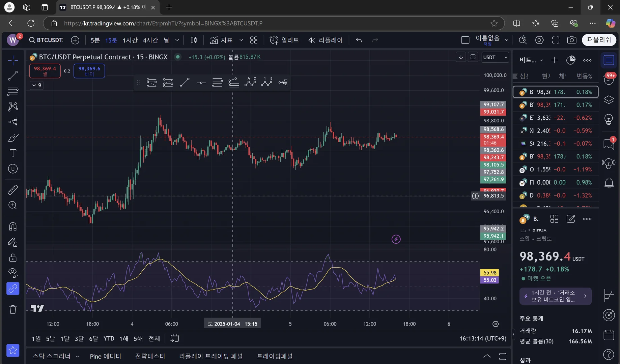Open advanced view pie chart icon
Viewport: 620px width, 364px height.
[x=571, y=60]
